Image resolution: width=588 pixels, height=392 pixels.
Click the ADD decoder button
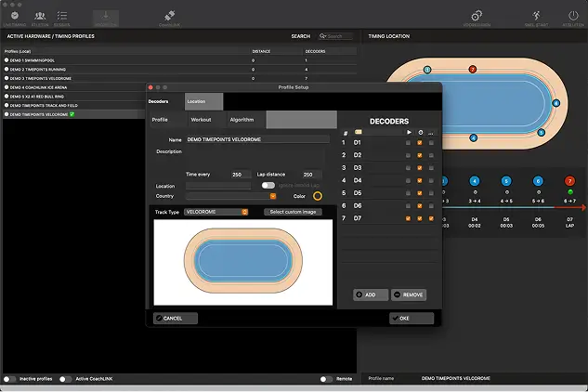371,294
